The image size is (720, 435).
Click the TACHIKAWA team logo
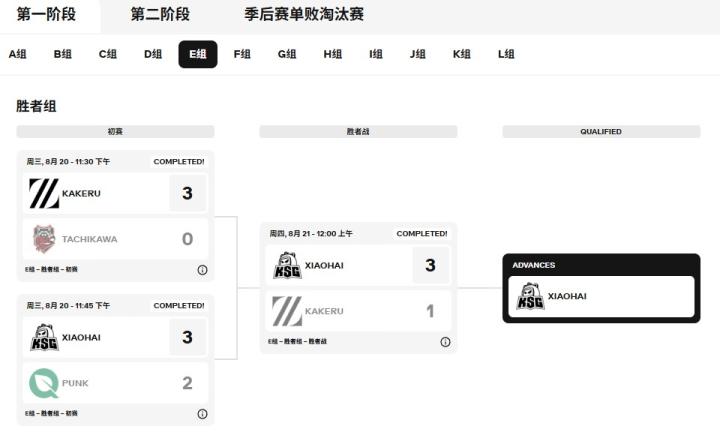[44, 239]
